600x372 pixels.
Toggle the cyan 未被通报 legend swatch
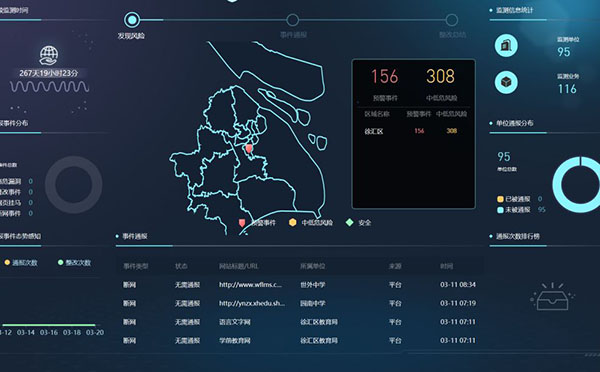click(500, 210)
